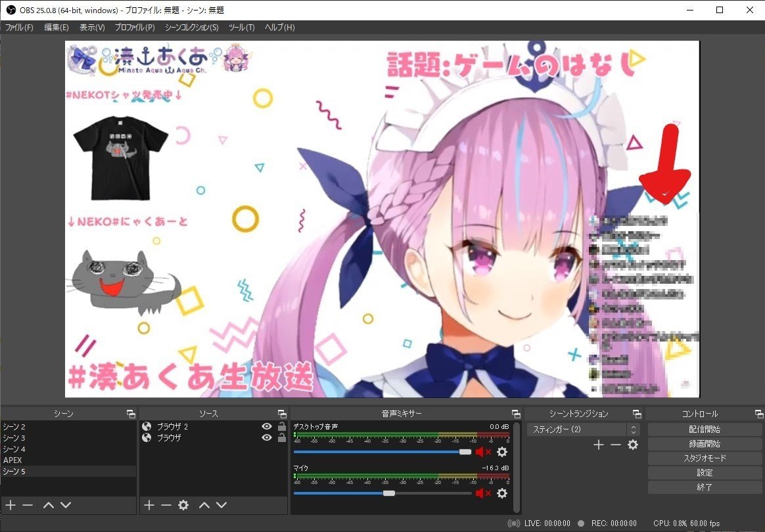Image resolution: width=765 pixels, height=532 pixels.
Task: Undock the 音声ミキサー panel
Action: pos(516,414)
